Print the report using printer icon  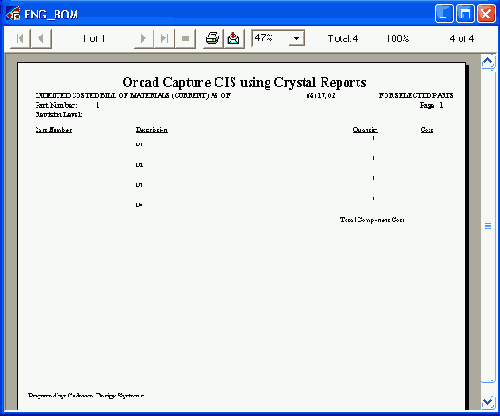tap(213, 39)
